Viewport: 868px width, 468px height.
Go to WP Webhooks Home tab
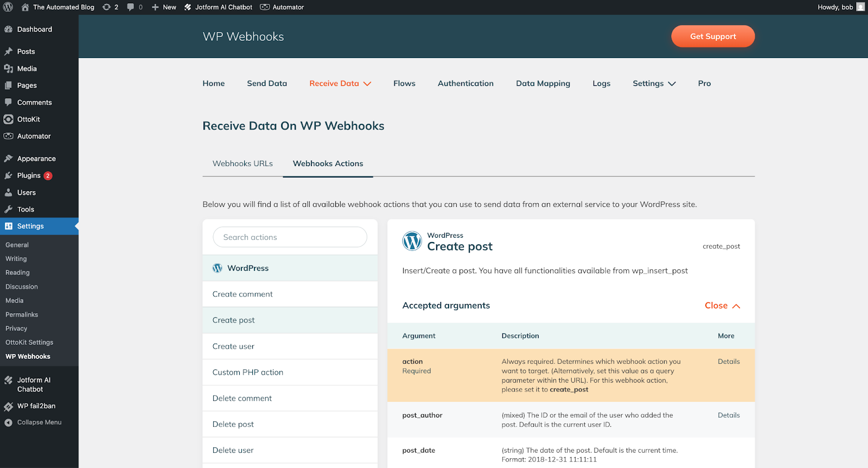click(214, 83)
